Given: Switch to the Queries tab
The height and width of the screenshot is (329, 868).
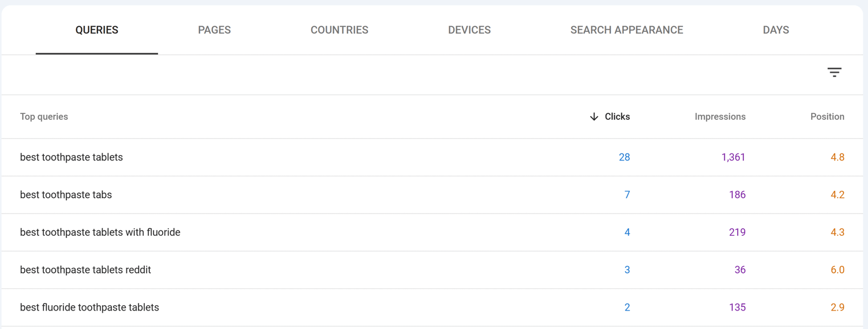Looking at the screenshot, I should pos(97,30).
